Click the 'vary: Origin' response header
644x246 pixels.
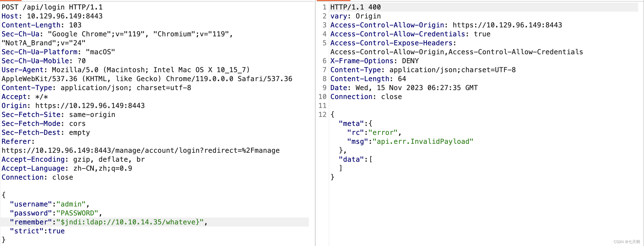(x=356, y=16)
